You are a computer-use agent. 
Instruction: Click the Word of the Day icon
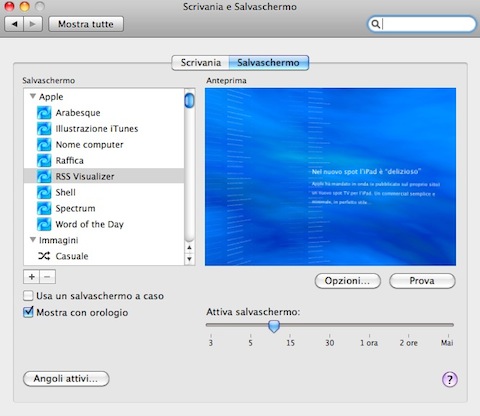pyautogui.click(x=44, y=224)
